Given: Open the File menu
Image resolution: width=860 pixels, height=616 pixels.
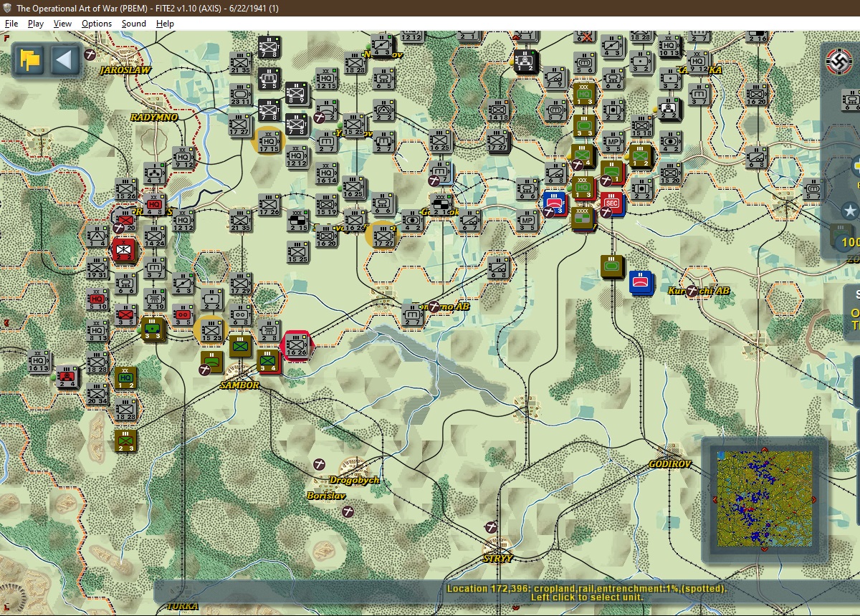Looking at the screenshot, I should (11, 24).
